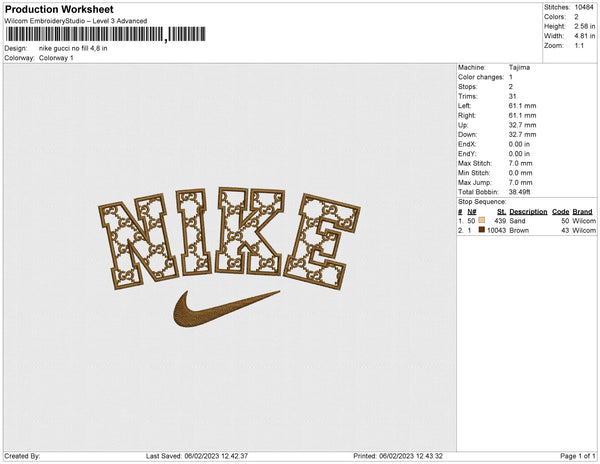
Task: Click the 'Created By:' footer label
Action: coord(22,456)
